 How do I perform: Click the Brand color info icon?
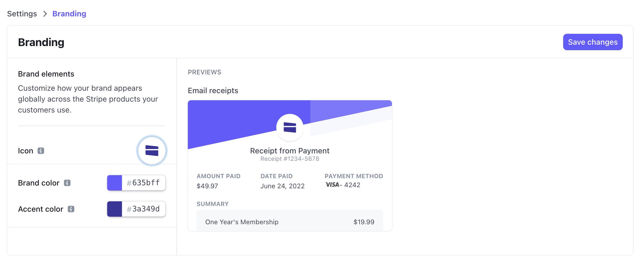point(67,183)
